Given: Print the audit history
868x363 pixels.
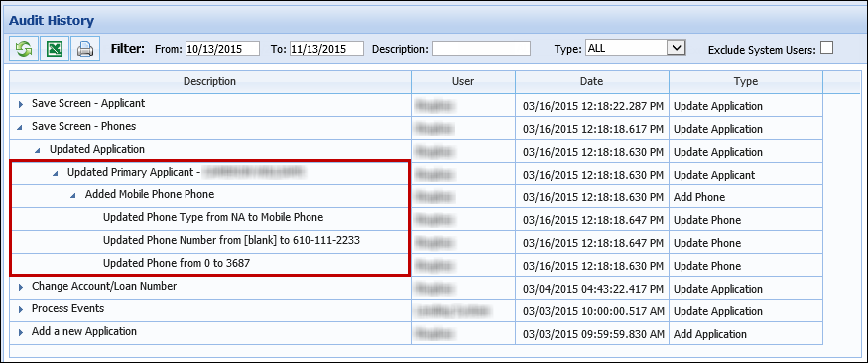Looking at the screenshot, I should point(85,49).
